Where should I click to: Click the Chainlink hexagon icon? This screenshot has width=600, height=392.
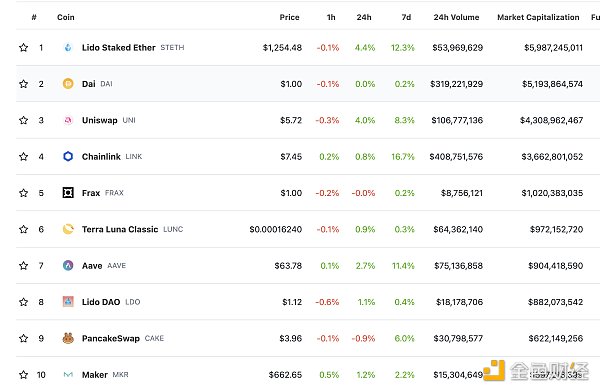point(68,156)
